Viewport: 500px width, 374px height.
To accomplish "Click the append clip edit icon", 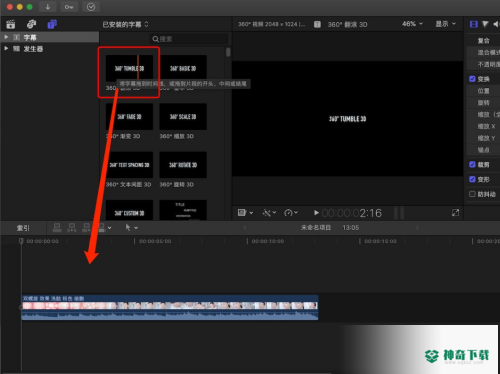I will pos(86,228).
